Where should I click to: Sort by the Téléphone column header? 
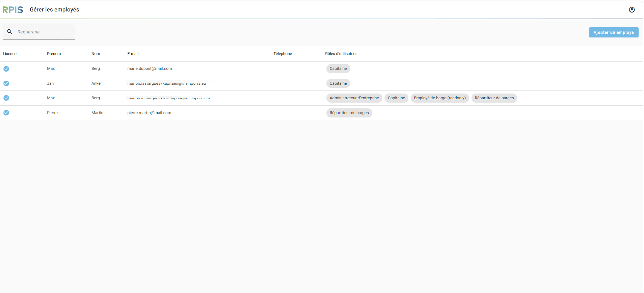pyautogui.click(x=283, y=54)
